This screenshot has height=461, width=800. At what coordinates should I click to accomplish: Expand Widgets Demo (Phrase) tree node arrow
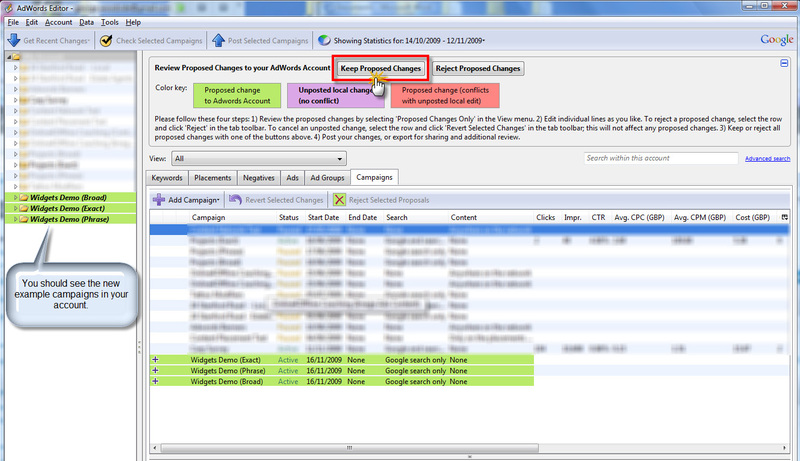(x=15, y=219)
